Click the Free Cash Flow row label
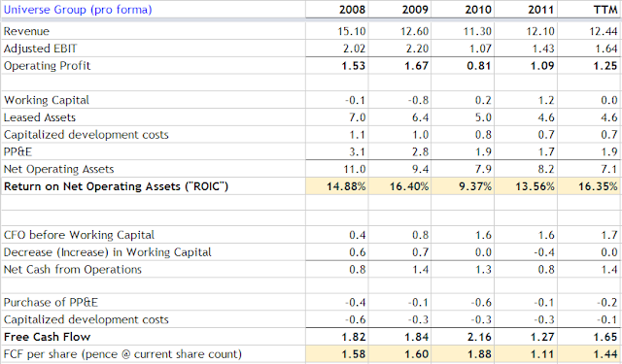The image size is (622, 364). tap(48, 337)
